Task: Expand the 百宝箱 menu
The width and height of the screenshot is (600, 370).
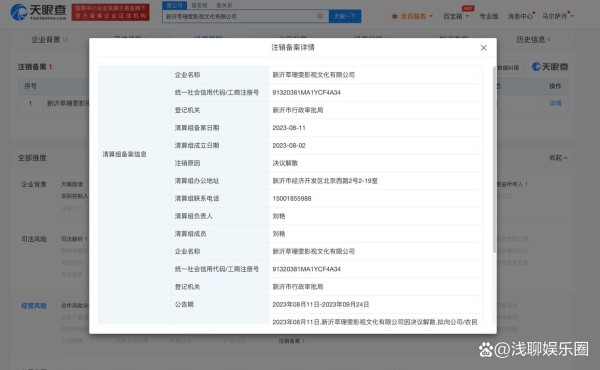Action: point(456,16)
